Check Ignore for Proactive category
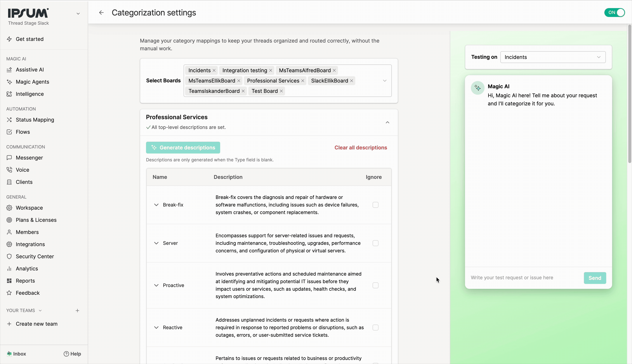The width and height of the screenshot is (632, 364). (x=375, y=285)
